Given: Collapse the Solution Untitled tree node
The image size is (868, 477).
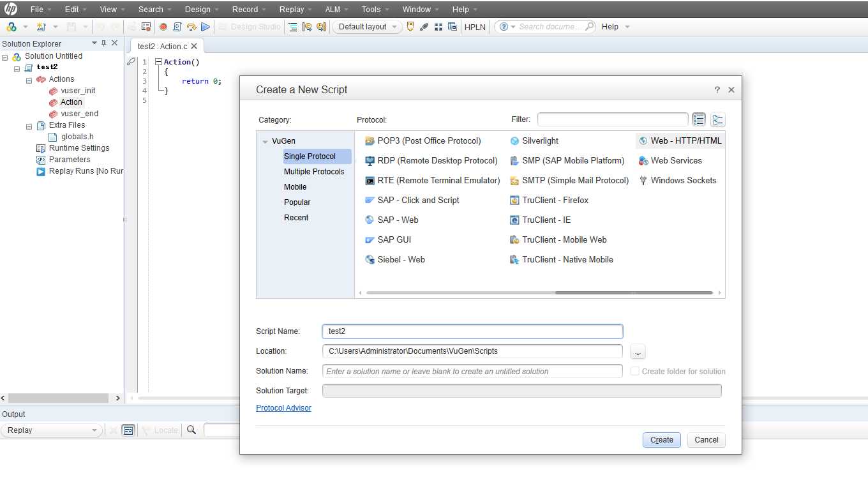Looking at the screenshot, I should tap(5, 57).
